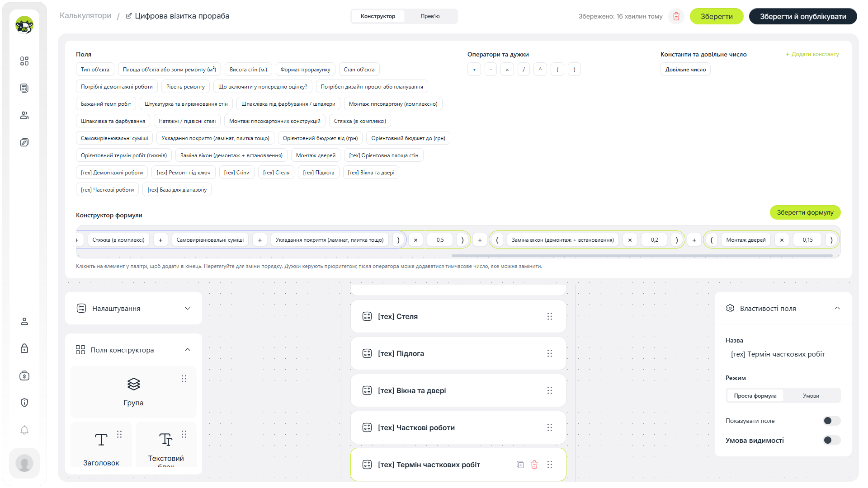
Task: Select the Конструктор tab
Action: (x=378, y=16)
